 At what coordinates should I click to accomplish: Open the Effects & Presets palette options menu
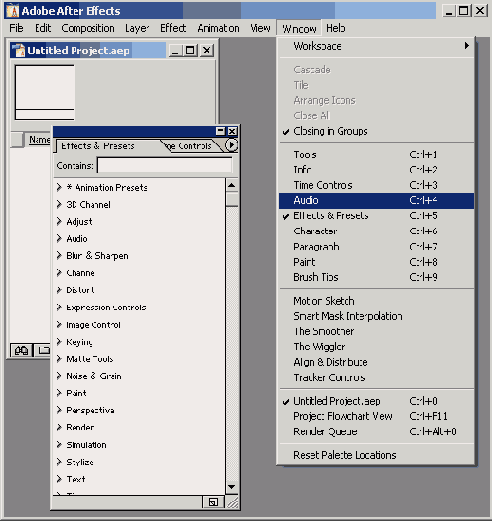[231, 145]
